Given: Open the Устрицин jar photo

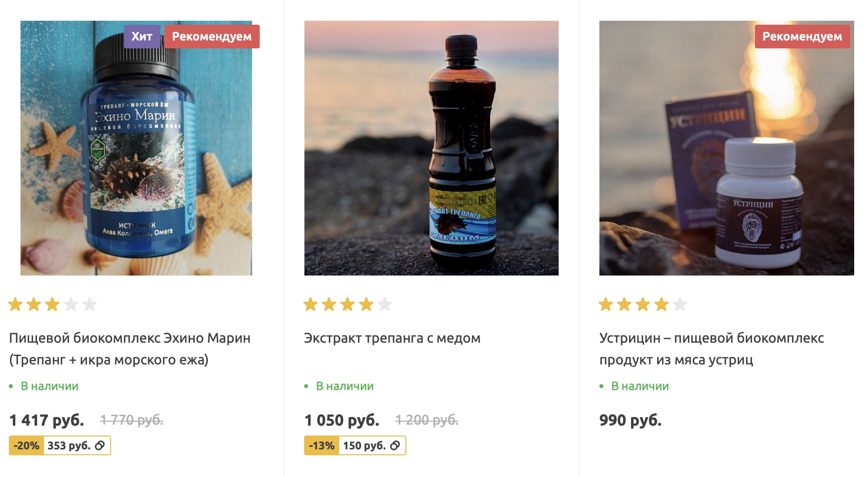Looking at the screenshot, I should point(726,148).
